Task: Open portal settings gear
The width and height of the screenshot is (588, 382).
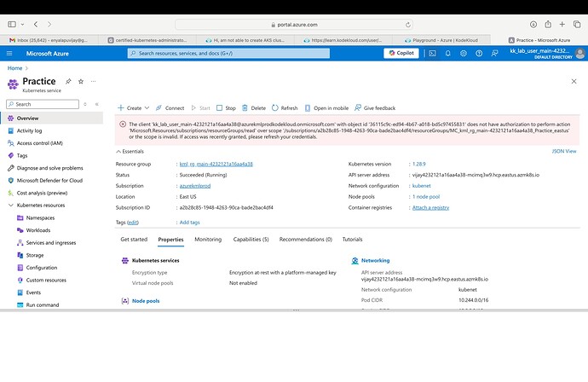Action: point(464,53)
